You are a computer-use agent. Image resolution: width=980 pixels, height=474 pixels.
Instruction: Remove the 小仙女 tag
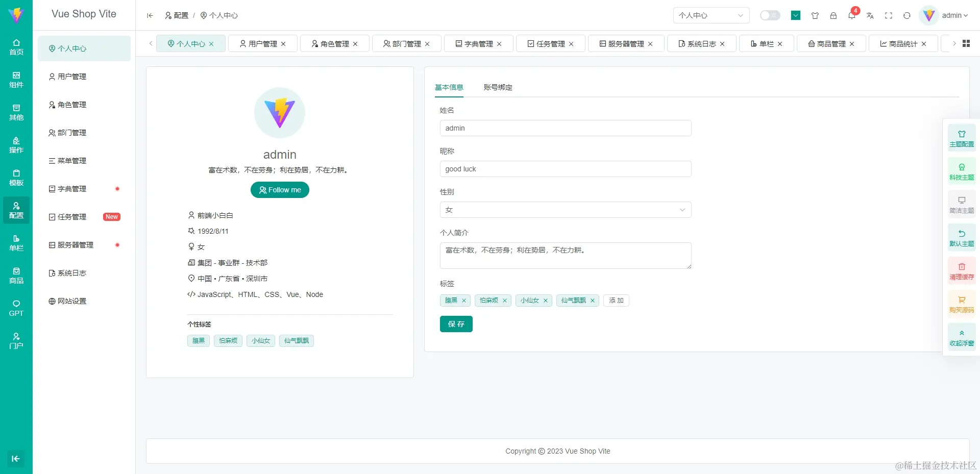coord(546,301)
